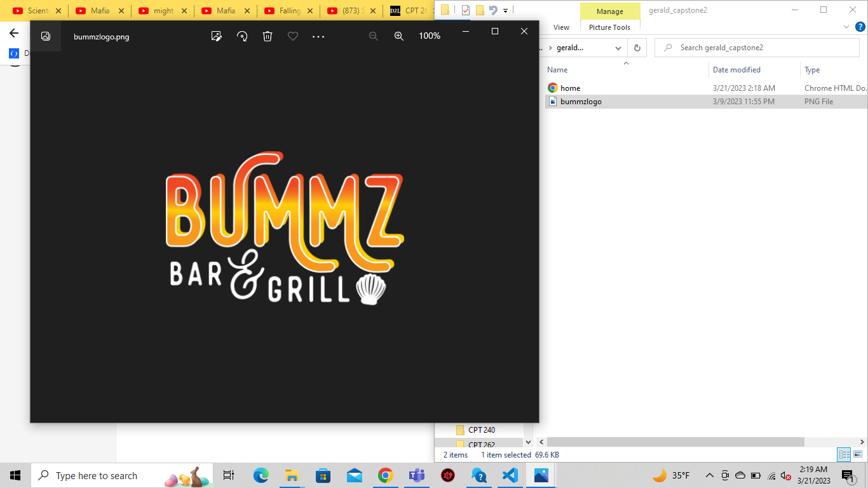Image resolution: width=868 pixels, height=488 pixels.
Task: Click the Properties checkmark icon in Explorer title bar
Action: point(466,10)
